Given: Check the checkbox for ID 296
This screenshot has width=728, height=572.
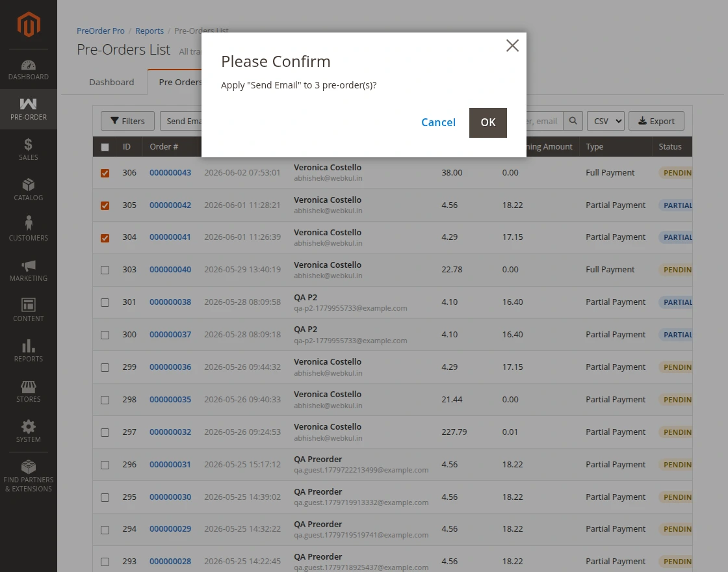Looking at the screenshot, I should click(x=105, y=465).
